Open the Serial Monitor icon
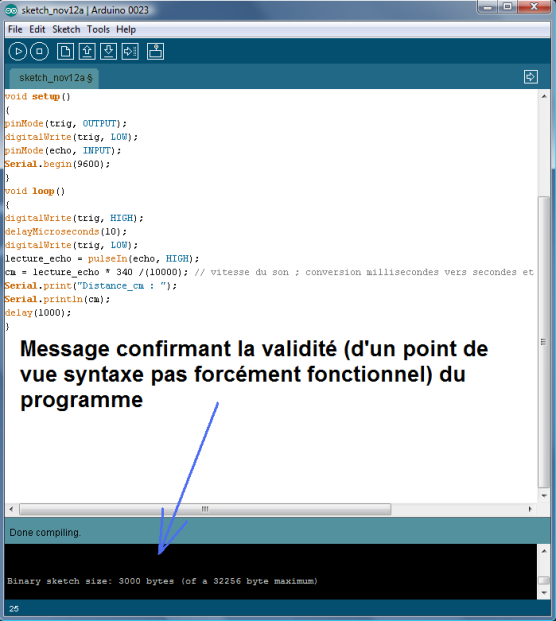 click(156, 51)
